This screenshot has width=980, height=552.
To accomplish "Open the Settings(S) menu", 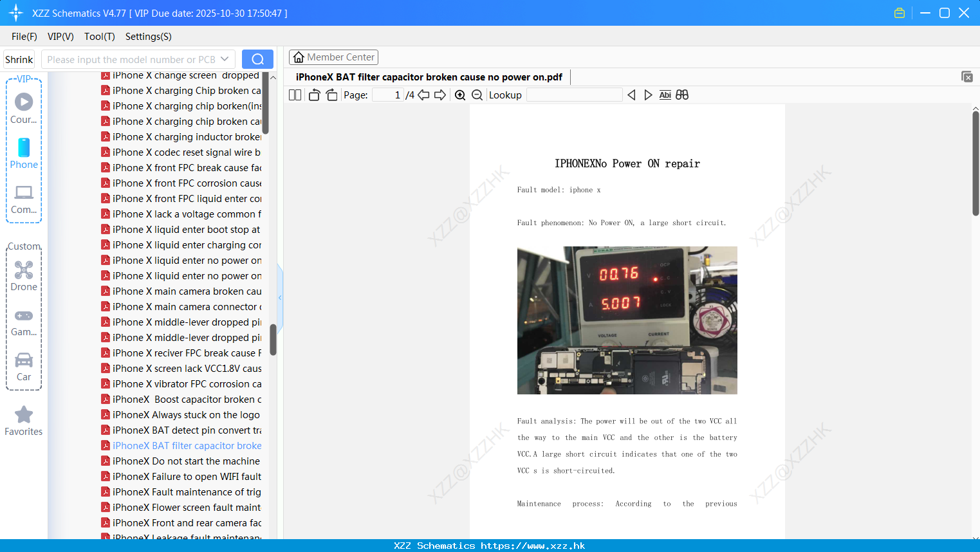I will pyautogui.click(x=149, y=37).
